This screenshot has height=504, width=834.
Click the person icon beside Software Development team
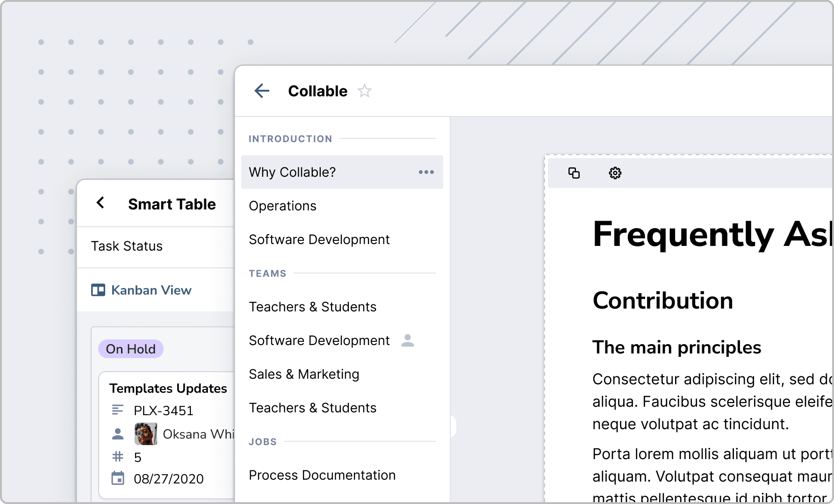coord(408,340)
